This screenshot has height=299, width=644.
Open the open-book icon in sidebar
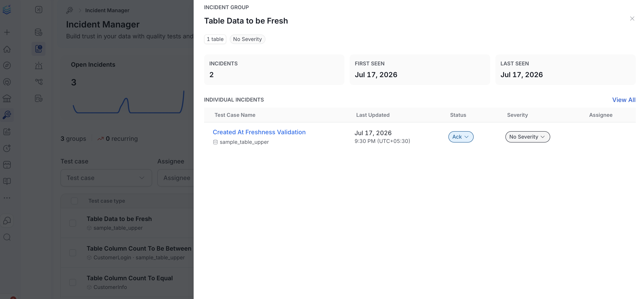(7, 181)
